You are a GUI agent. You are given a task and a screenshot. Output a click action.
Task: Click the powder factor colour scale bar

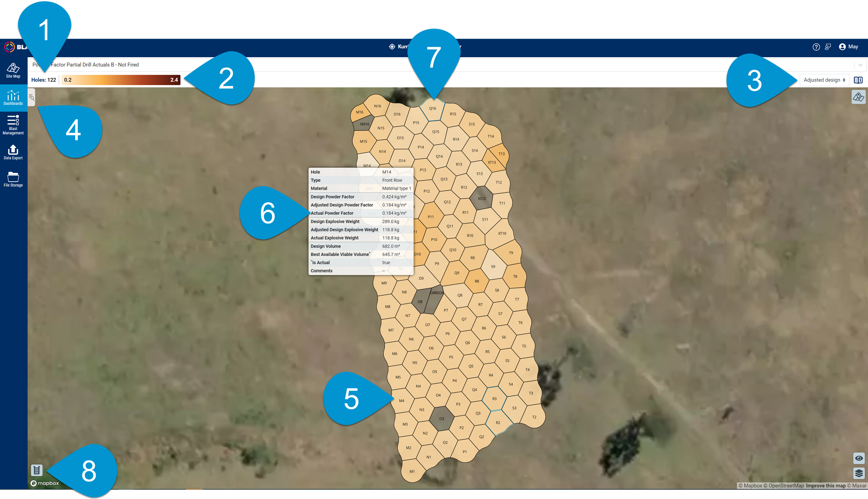click(121, 80)
